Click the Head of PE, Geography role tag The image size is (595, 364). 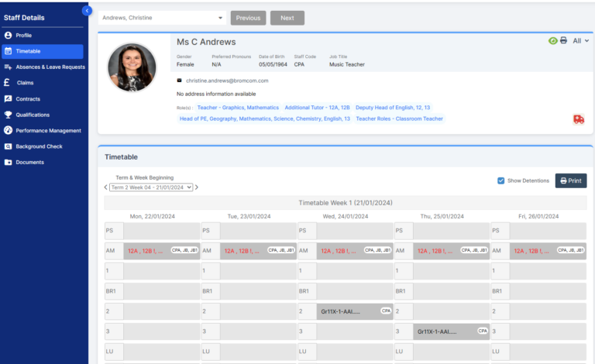264,118
